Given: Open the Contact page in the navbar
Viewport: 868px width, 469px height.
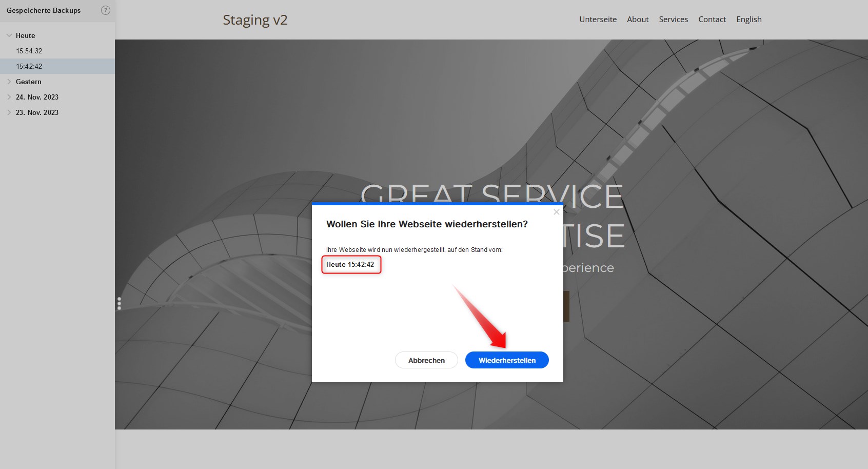Looking at the screenshot, I should pos(712,19).
